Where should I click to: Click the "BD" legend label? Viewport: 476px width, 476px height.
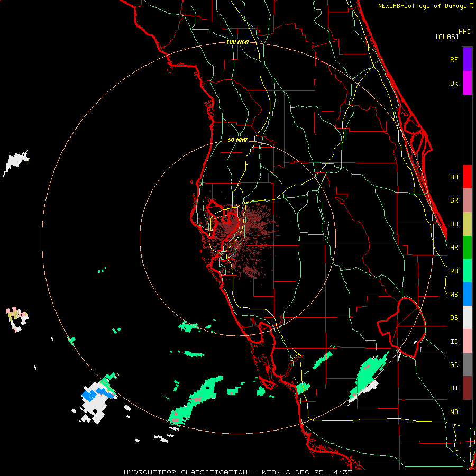(x=454, y=224)
